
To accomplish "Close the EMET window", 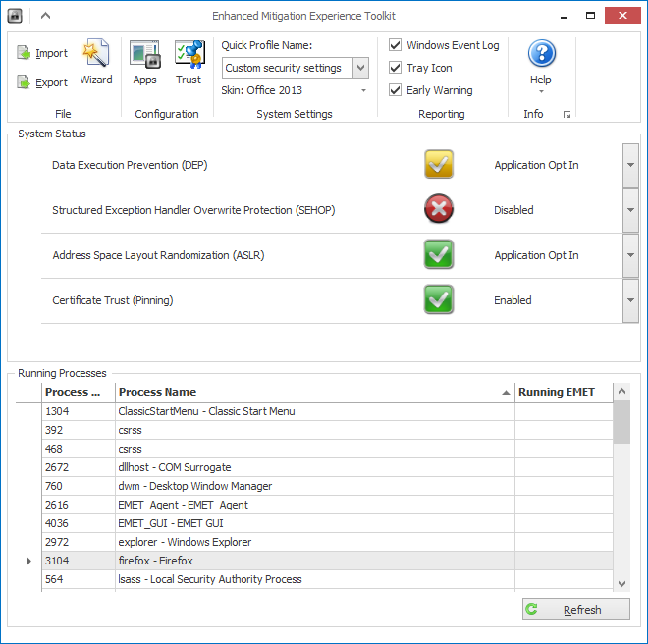I will point(622,16).
